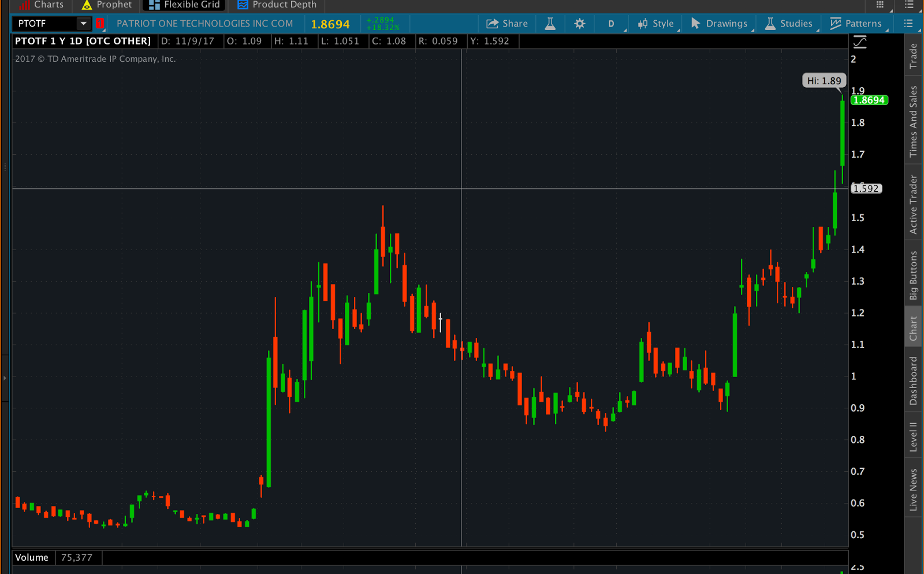Open the flask tool beside Share

pos(550,24)
